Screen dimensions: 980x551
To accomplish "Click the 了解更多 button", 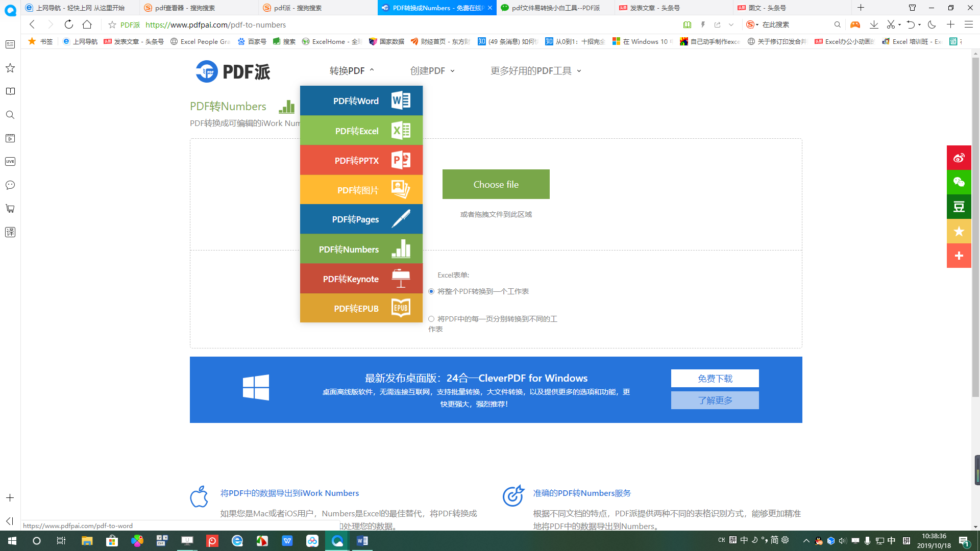I will 715,400.
